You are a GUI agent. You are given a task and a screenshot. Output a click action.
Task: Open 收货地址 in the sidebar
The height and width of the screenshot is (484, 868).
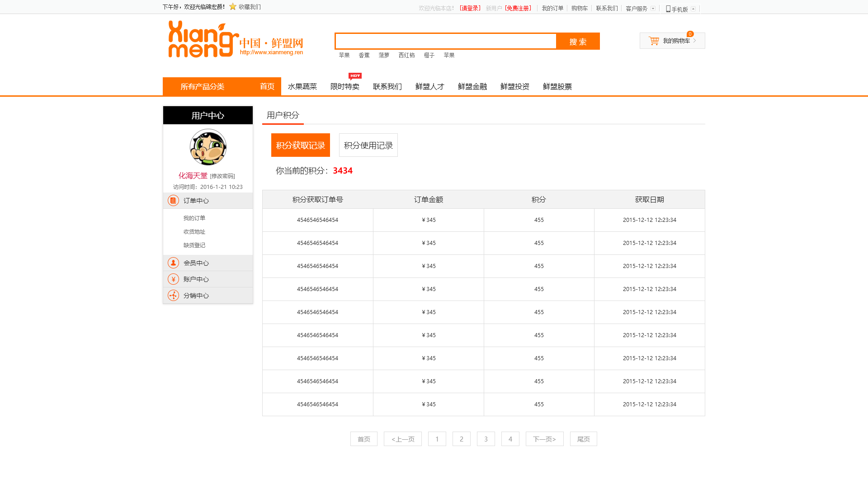coord(194,232)
